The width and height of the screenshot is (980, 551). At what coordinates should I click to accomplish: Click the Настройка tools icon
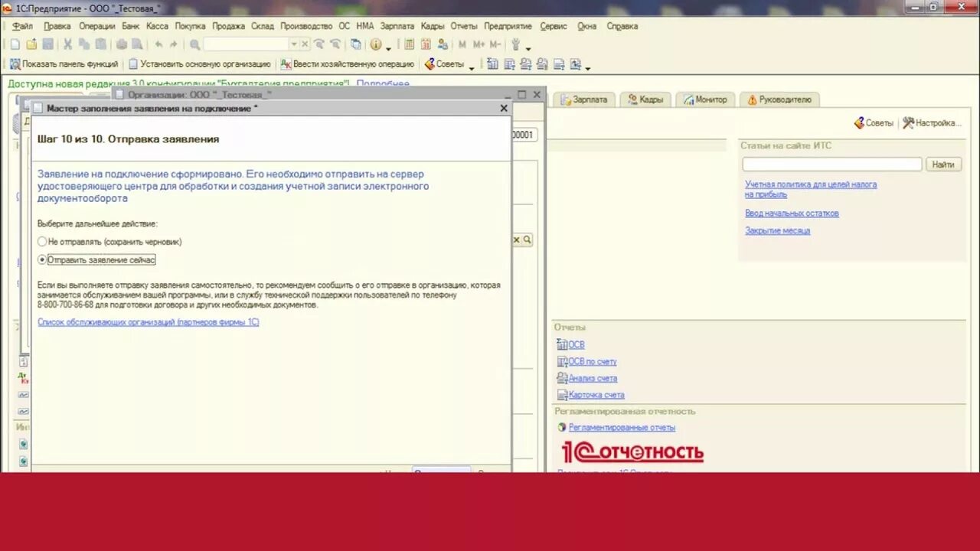908,122
